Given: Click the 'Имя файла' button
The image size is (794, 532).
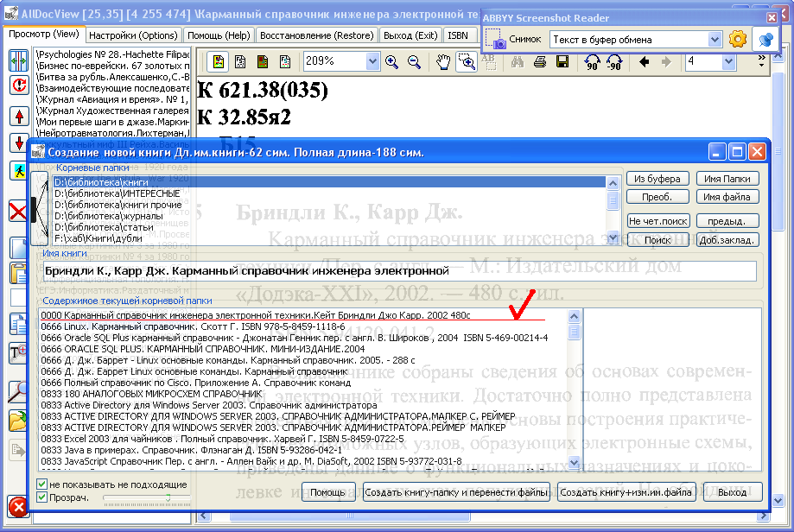Looking at the screenshot, I should tap(727, 197).
